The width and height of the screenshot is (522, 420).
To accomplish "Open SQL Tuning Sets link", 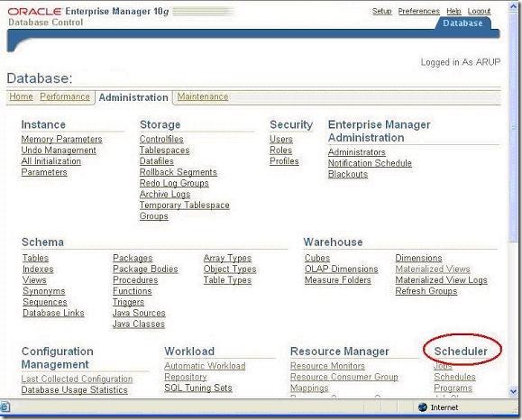I will pyautogui.click(x=198, y=388).
